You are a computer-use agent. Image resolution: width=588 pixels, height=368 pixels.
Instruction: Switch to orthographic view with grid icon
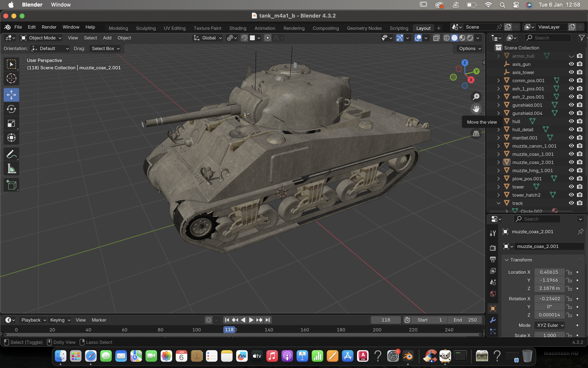click(x=476, y=133)
